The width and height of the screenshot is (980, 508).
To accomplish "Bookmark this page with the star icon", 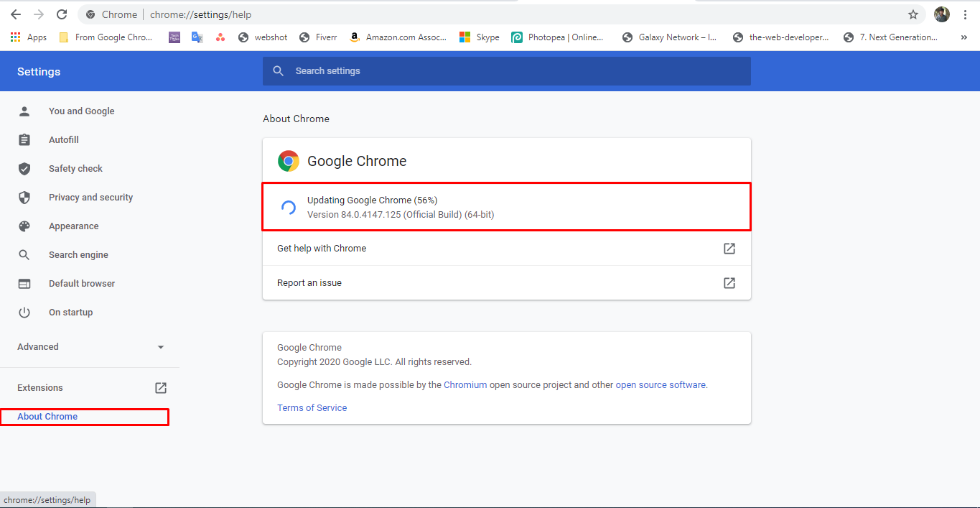I will 913,14.
